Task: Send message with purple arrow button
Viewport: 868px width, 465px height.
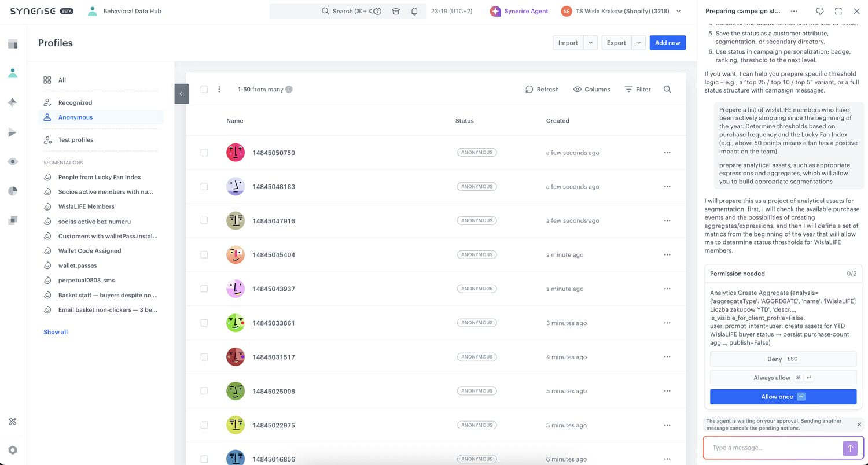Action: point(850,448)
